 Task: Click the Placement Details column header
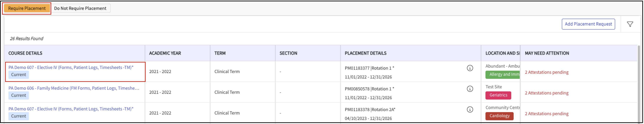(365, 53)
